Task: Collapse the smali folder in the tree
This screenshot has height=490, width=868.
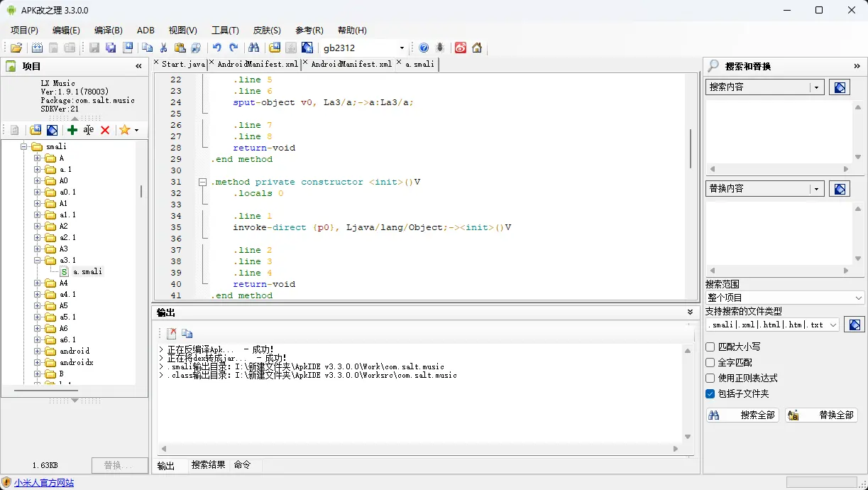Action: [x=23, y=147]
